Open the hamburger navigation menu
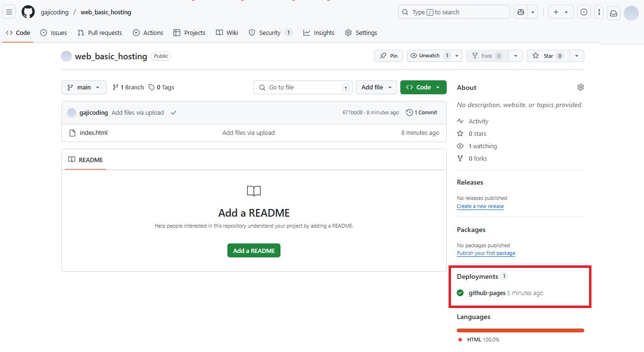644x352 pixels. coord(9,12)
